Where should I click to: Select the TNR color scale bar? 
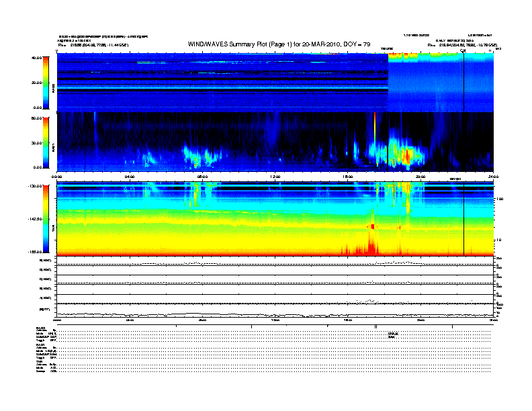point(46,219)
